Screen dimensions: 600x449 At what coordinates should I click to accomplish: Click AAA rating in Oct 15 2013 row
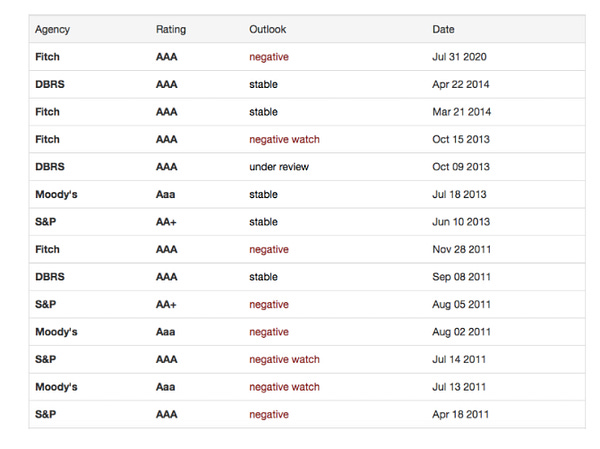166,139
